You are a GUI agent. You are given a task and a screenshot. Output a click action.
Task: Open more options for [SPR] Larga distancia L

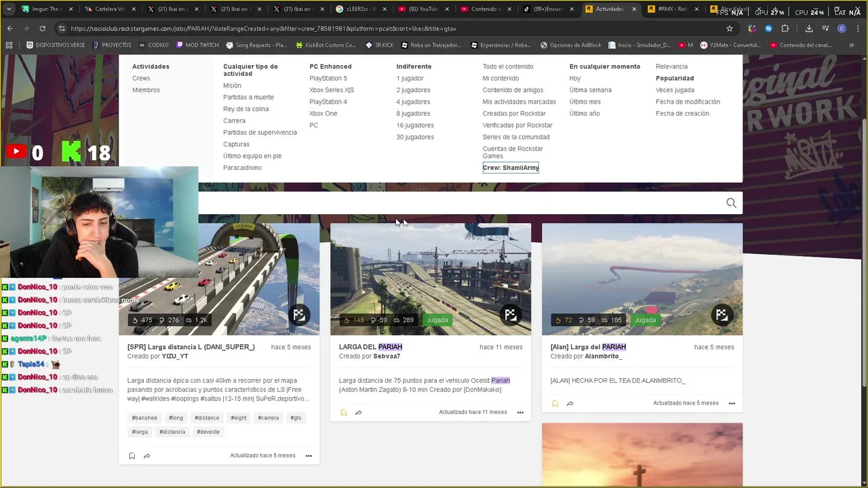pos(309,455)
